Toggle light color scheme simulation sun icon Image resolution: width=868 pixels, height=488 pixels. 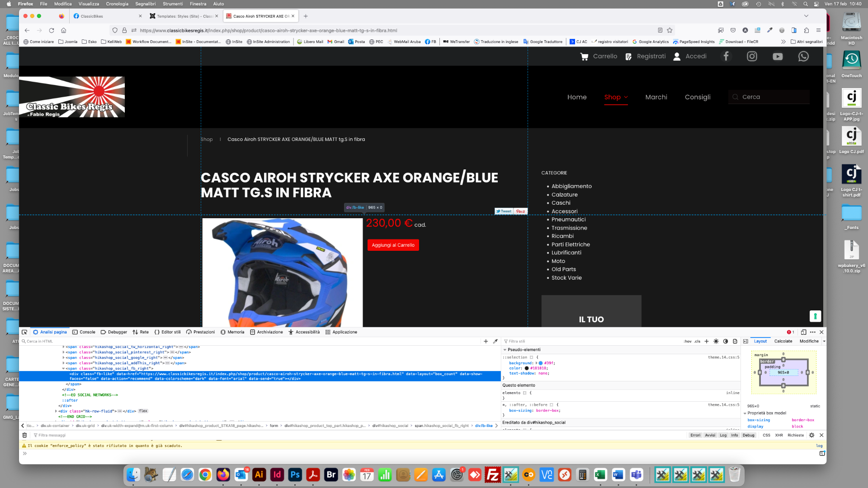pyautogui.click(x=716, y=341)
